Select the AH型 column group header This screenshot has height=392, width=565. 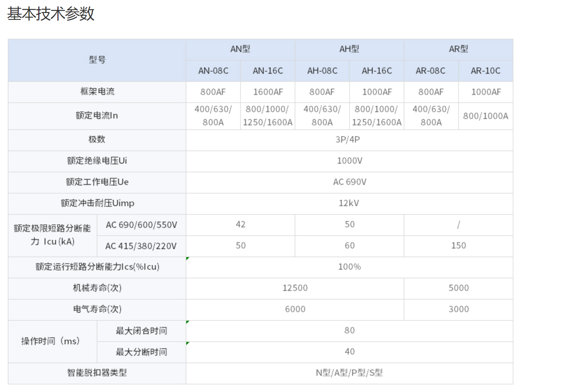coord(349,49)
